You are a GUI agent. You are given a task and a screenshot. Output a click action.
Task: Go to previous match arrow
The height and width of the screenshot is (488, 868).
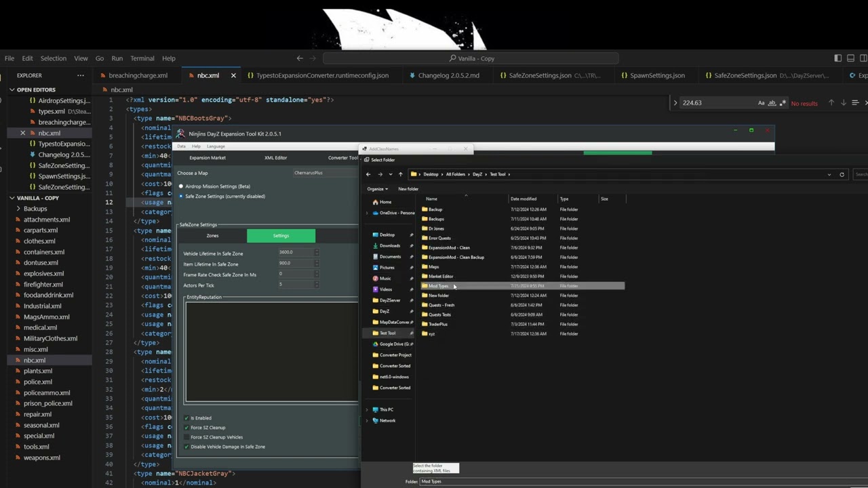click(831, 103)
